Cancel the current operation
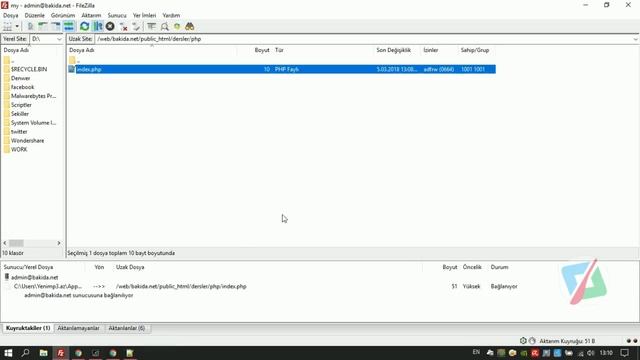 click(x=110, y=27)
